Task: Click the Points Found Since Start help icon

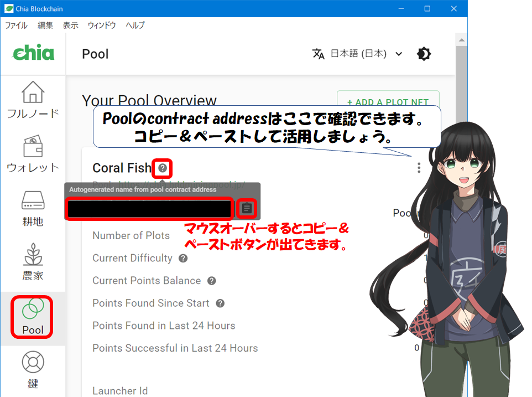Action: pyautogui.click(x=220, y=303)
